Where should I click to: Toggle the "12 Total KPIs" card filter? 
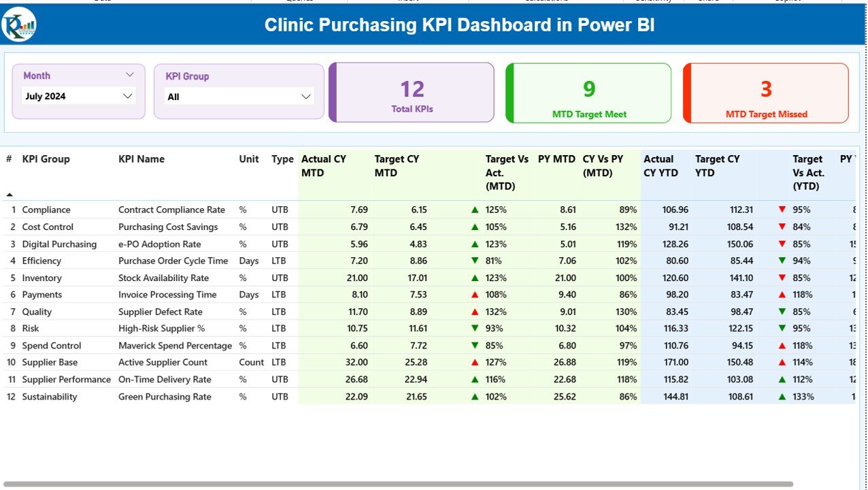411,93
